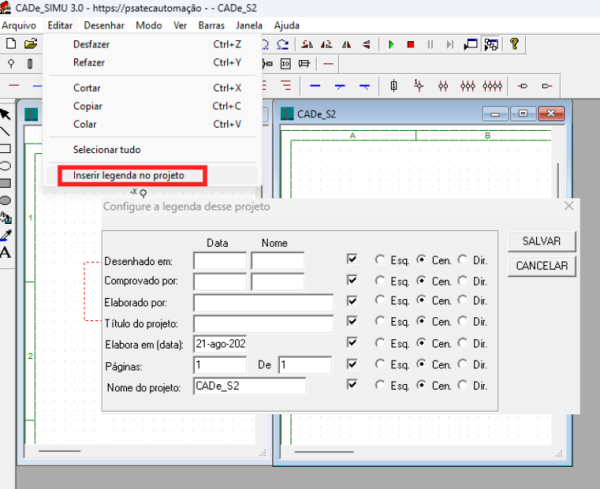
Task: Click the rotate right icon
Action: (x=283, y=44)
